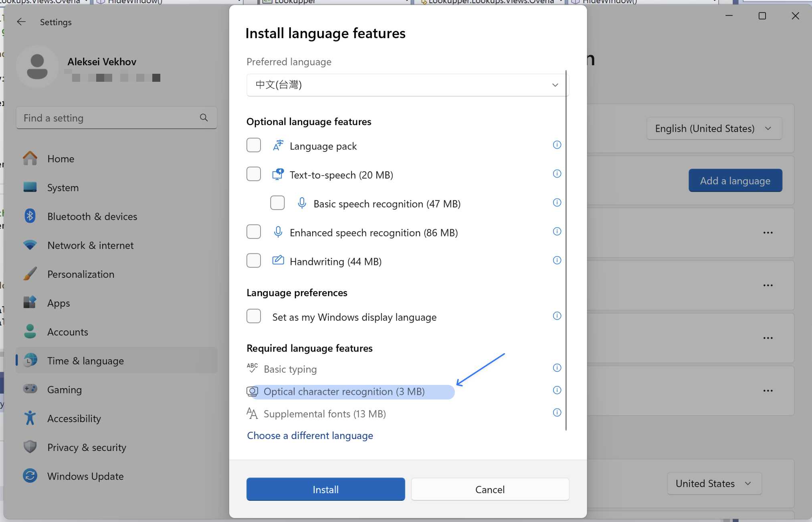Click Supplemental fonts (13 MB) text
The height and width of the screenshot is (522, 812).
pos(325,414)
